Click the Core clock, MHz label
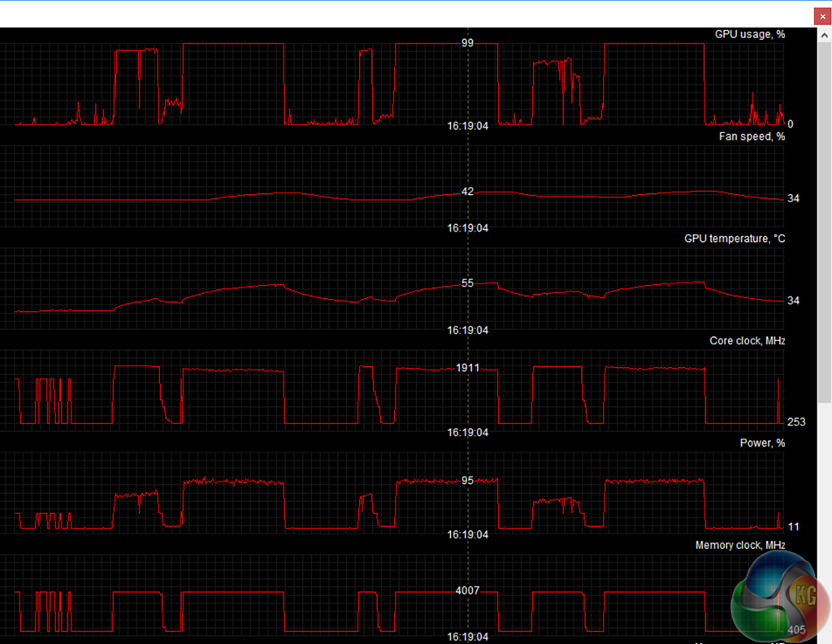Image resolution: width=832 pixels, height=644 pixels. (747, 340)
